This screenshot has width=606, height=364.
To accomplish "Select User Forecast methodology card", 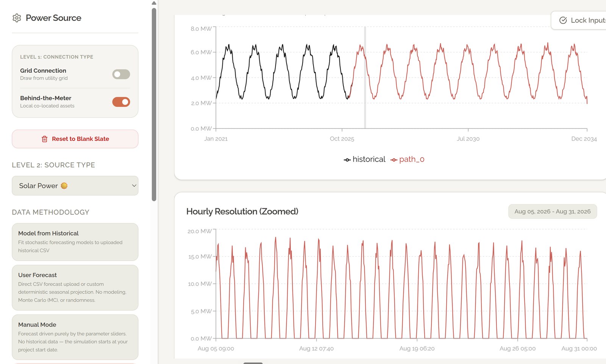I will pyautogui.click(x=75, y=287).
